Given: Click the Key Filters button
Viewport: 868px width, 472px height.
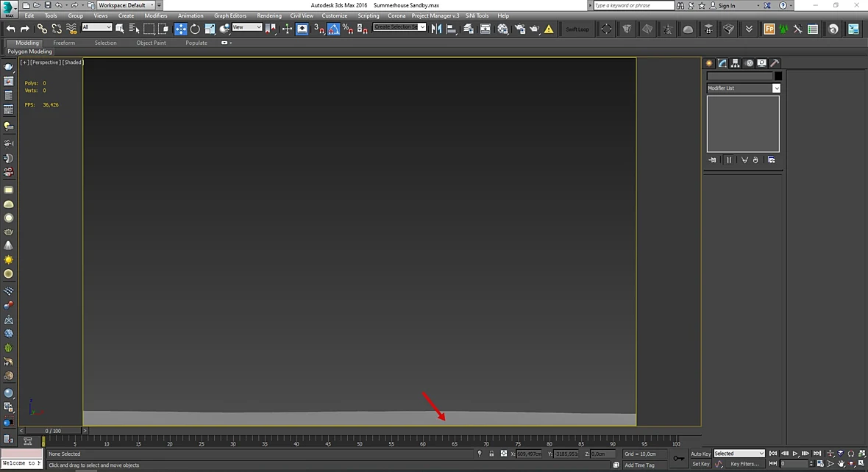Looking at the screenshot, I should [744, 464].
